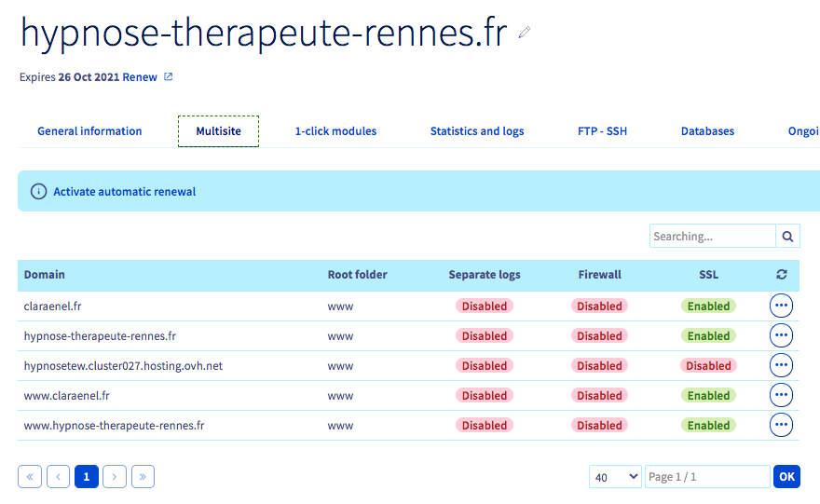Open the actions menu for claraenel.fr
820x504 pixels.
[x=781, y=306]
